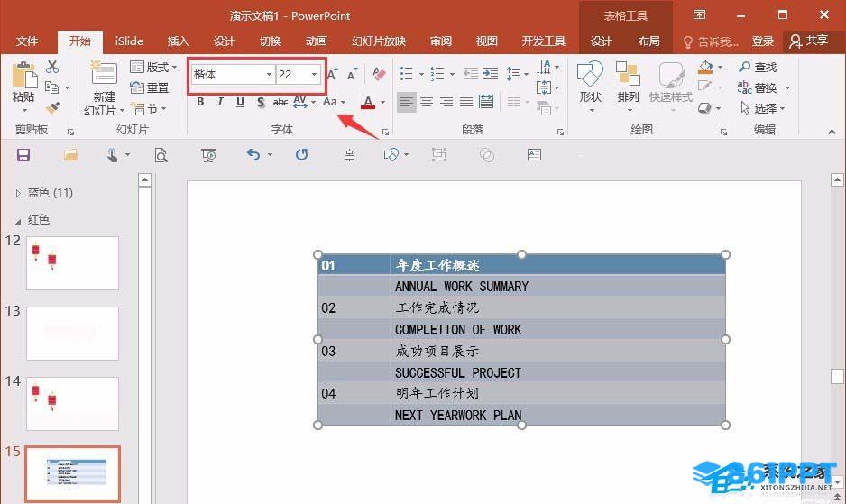Create a new slide with 新建幻灯片 icon
The height and width of the screenshot is (504, 846).
click(x=104, y=73)
